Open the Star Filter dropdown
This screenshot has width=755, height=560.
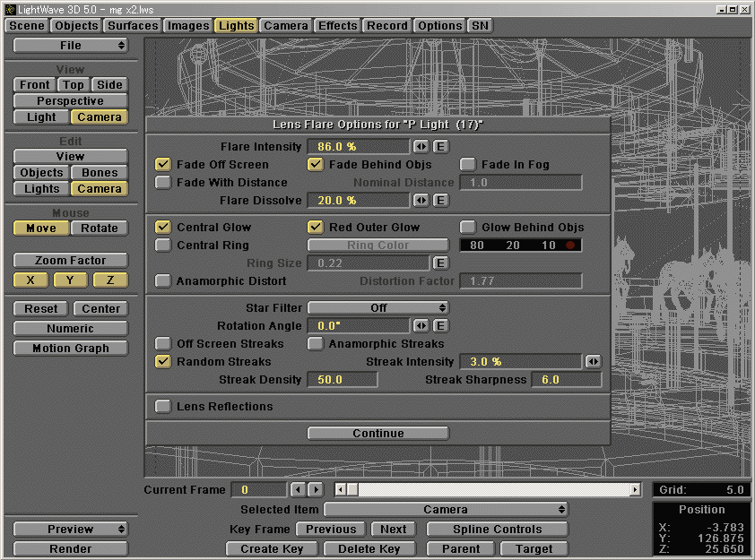tap(378, 307)
